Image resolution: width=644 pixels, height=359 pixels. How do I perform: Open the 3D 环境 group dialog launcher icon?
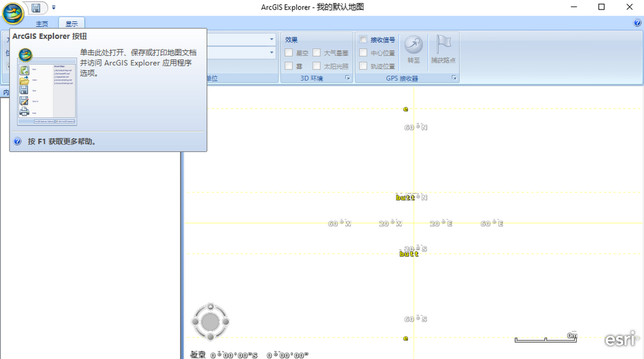click(347, 77)
